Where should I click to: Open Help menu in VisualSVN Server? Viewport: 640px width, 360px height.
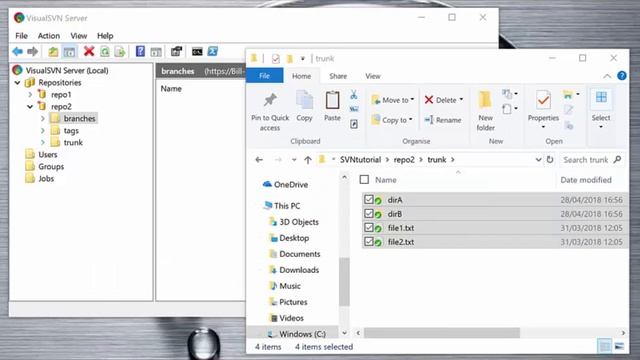coord(105,36)
